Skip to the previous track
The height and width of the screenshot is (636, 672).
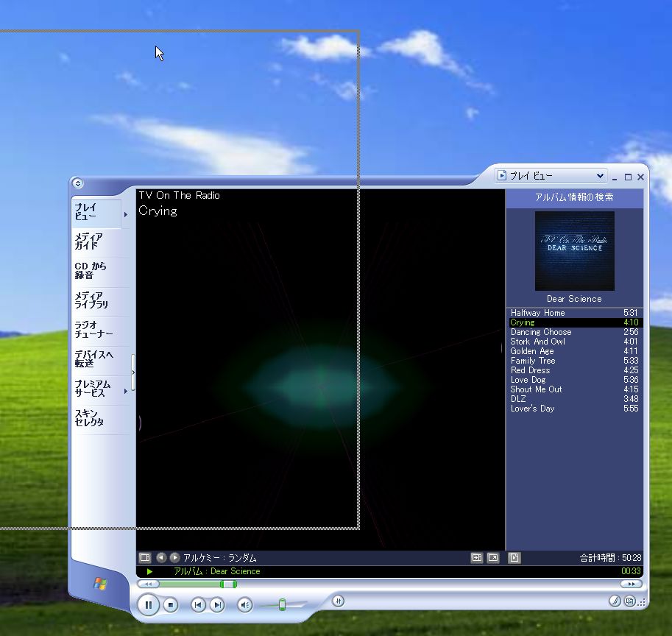[197, 604]
